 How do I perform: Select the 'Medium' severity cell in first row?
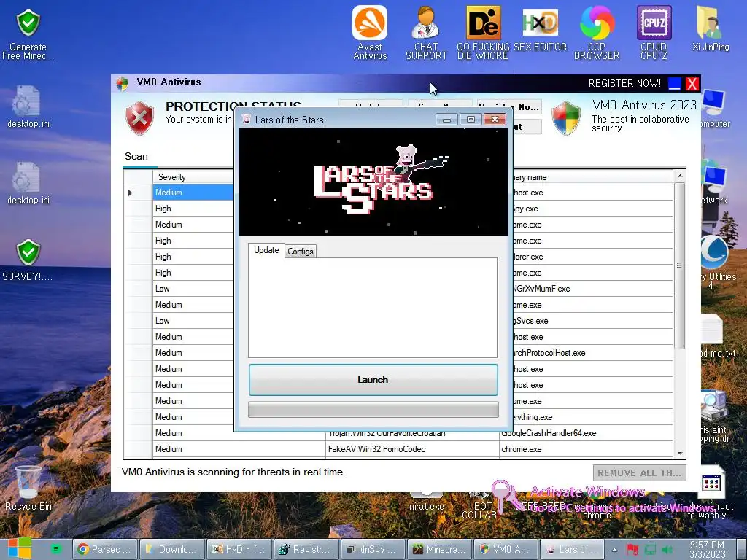click(x=193, y=192)
